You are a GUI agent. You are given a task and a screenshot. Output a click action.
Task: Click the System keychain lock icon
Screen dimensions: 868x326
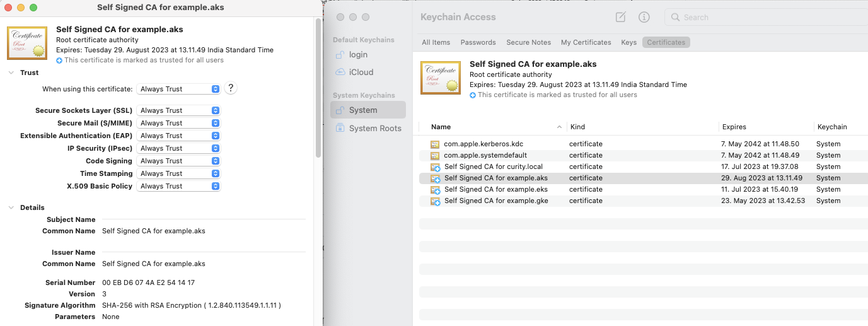[x=339, y=110]
